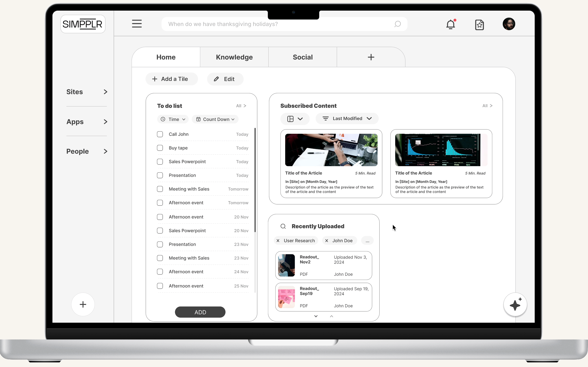Image resolution: width=588 pixels, height=367 pixels.
Task: Tick the Buy tape checkbox
Action: click(x=160, y=148)
